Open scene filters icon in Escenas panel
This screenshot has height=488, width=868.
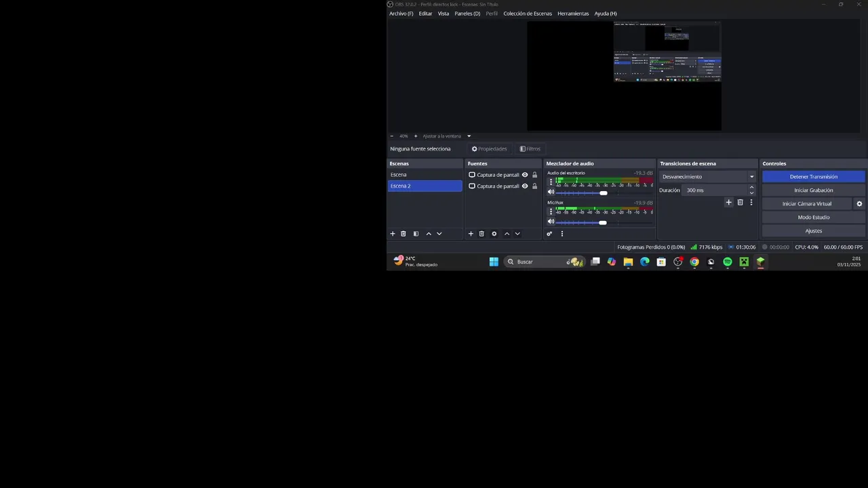point(416,234)
